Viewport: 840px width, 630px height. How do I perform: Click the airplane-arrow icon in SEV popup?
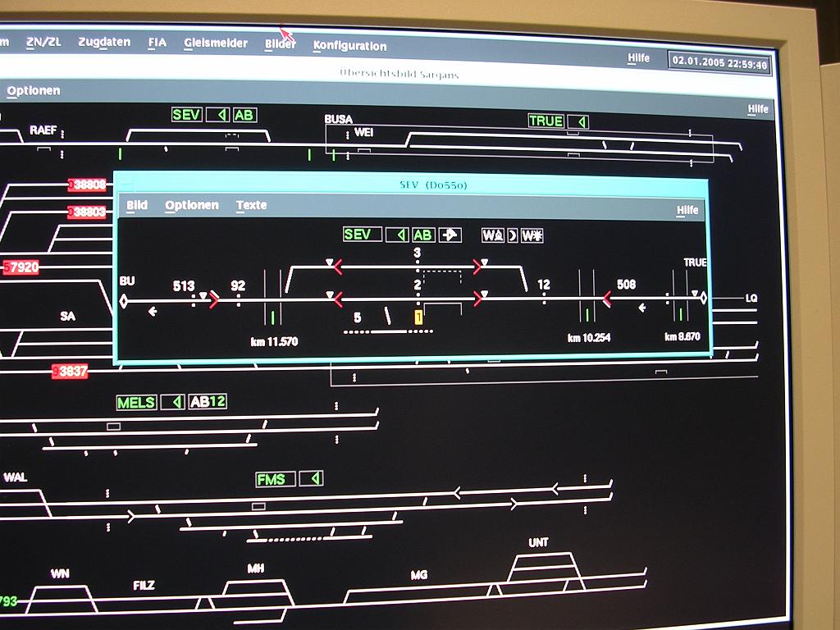point(450,235)
